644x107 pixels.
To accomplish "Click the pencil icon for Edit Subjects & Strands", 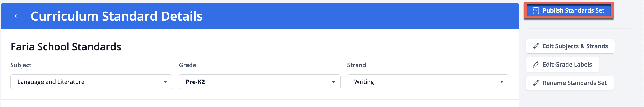I will (x=536, y=46).
